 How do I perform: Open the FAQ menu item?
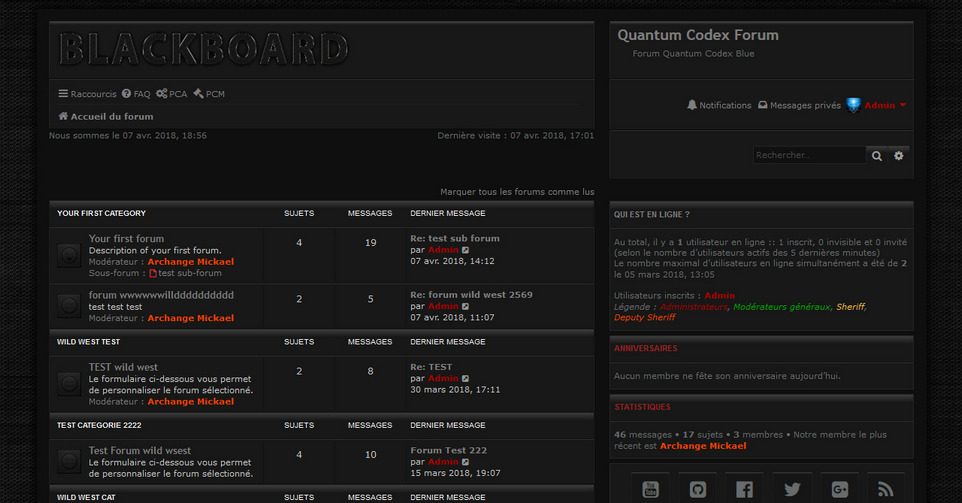pyautogui.click(x=136, y=94)
